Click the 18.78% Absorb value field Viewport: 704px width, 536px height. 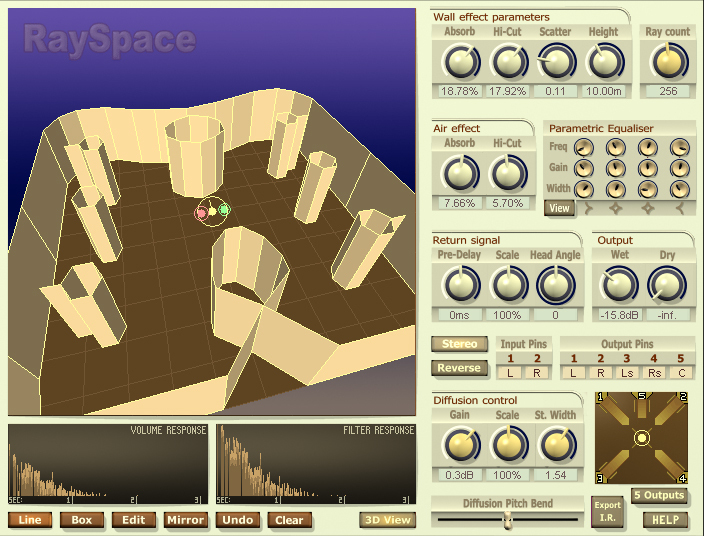coord(459,91)
